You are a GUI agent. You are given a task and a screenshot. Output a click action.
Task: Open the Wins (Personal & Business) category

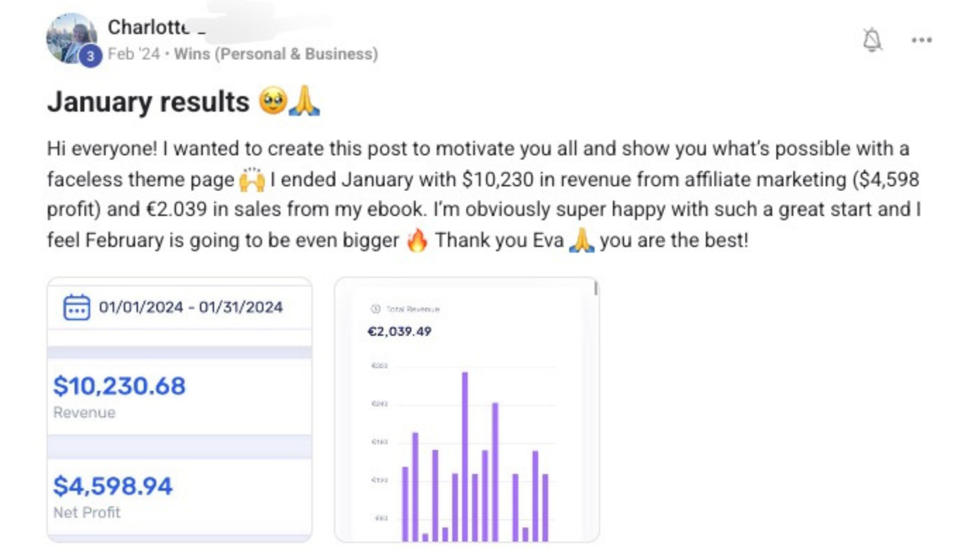tap(275, 54)
